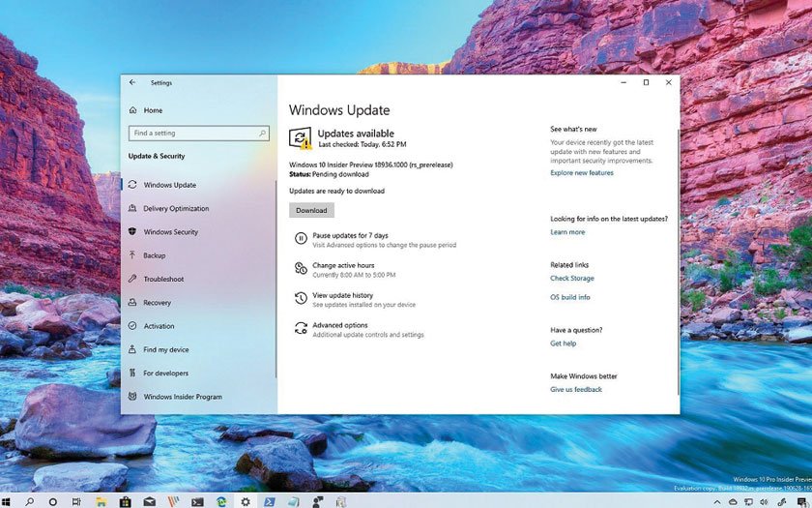Image resolution: width=812 pixels, height=508 pixels.
Task: Open Microsoft Store from the taskbar
Action: (125, 502)
